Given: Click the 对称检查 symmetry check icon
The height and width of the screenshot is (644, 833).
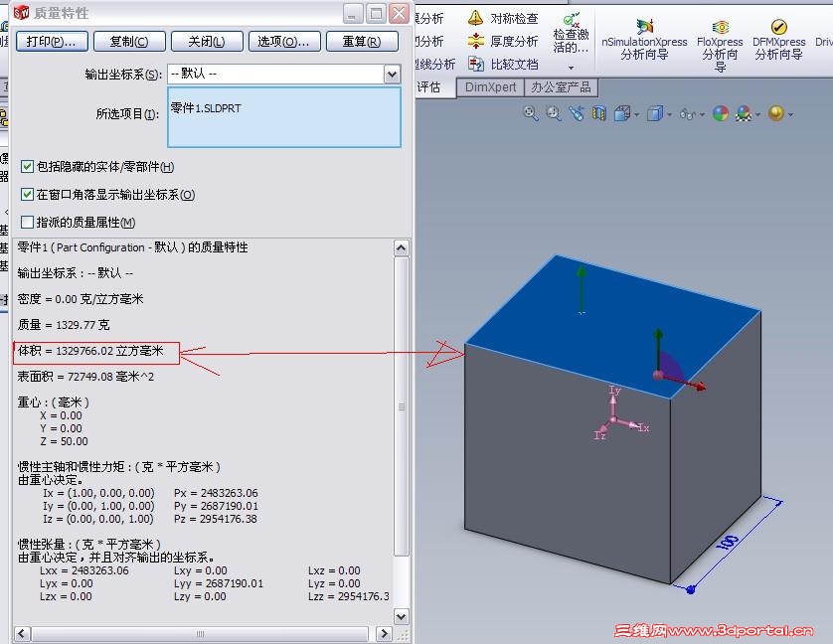Looking at the screenshot, I should pos(475,18).
